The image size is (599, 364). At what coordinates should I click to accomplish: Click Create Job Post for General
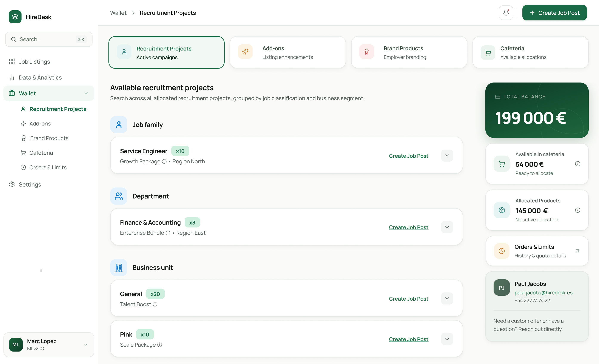[x=408, y=298]
